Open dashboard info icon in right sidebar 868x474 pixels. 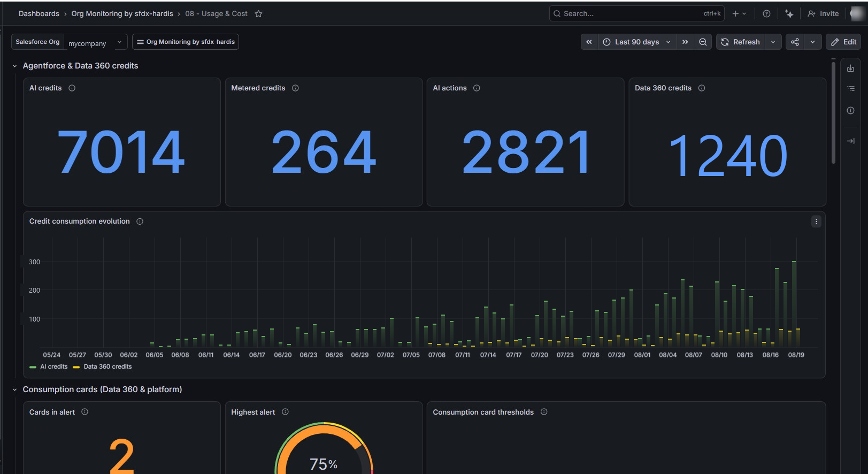coord(851,110)
